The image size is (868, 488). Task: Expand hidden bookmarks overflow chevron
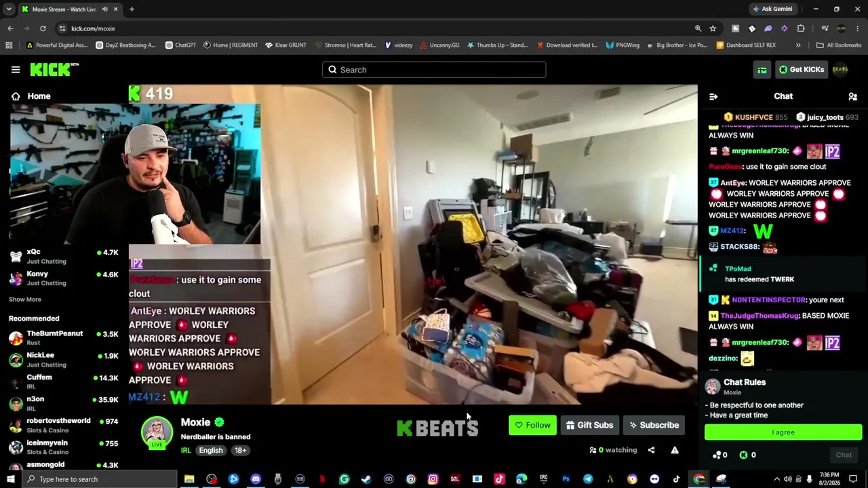tap(798, 45)
